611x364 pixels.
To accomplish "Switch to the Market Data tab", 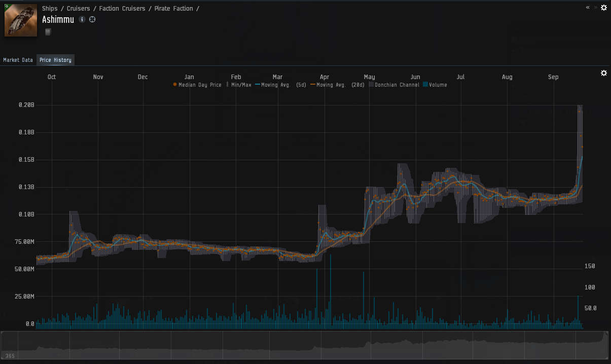I will (18, 60).
